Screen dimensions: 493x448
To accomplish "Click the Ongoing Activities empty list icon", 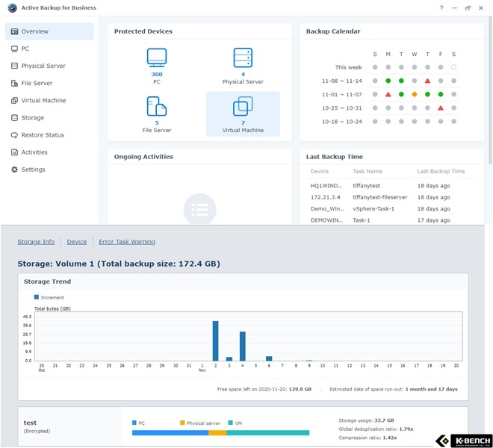I will click(199, 209).
